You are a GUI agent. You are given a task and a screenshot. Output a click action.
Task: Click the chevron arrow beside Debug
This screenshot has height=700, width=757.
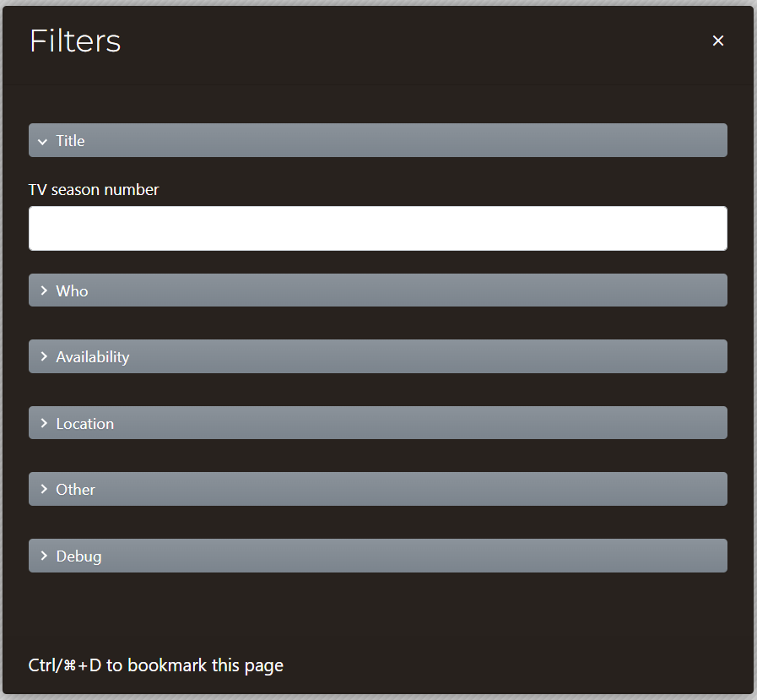point(44,556)
